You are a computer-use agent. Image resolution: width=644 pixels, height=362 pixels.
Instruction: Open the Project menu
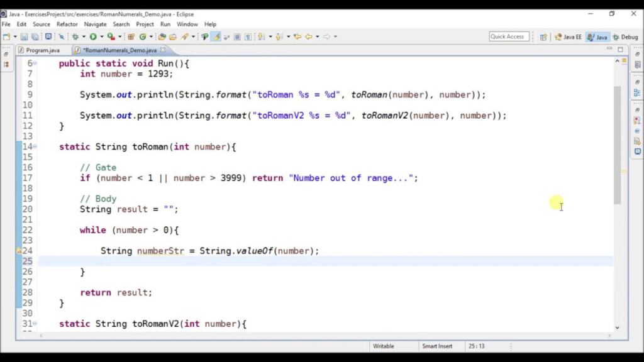[x=145, y=25]
